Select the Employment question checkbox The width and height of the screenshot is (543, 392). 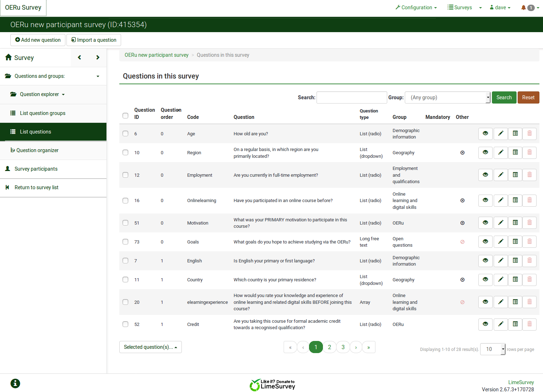tap(125, 175)
